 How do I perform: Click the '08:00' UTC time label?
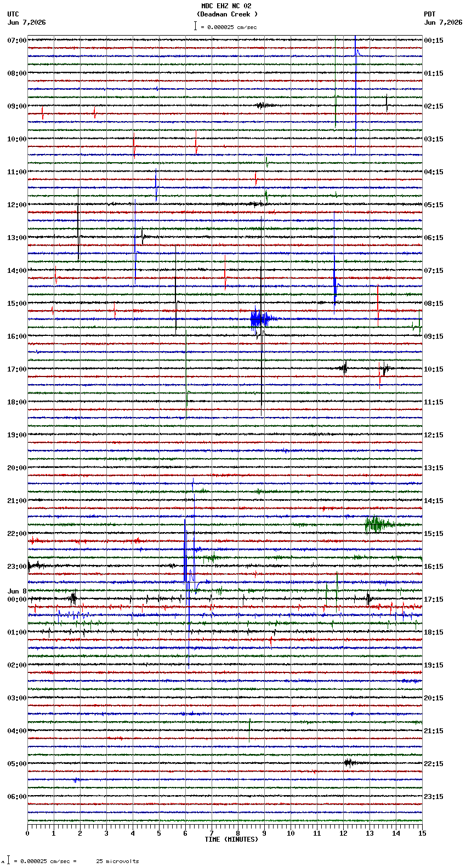[x=17, y=73]
